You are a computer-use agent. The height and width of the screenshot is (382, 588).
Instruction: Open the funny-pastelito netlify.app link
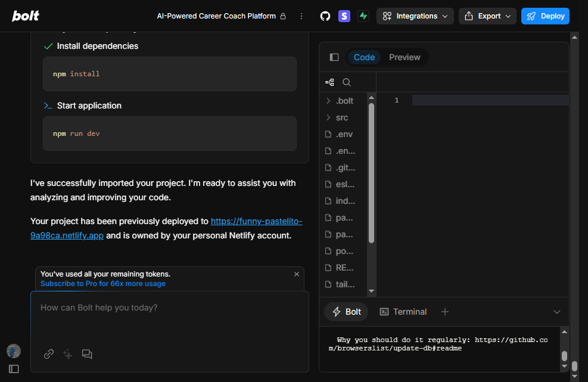[x=256, y=222]
